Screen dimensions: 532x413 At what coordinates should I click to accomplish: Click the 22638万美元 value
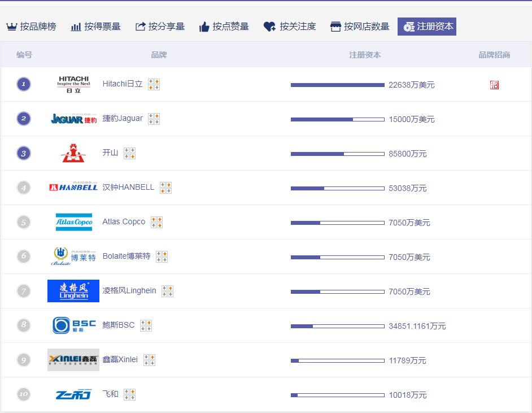412,85
